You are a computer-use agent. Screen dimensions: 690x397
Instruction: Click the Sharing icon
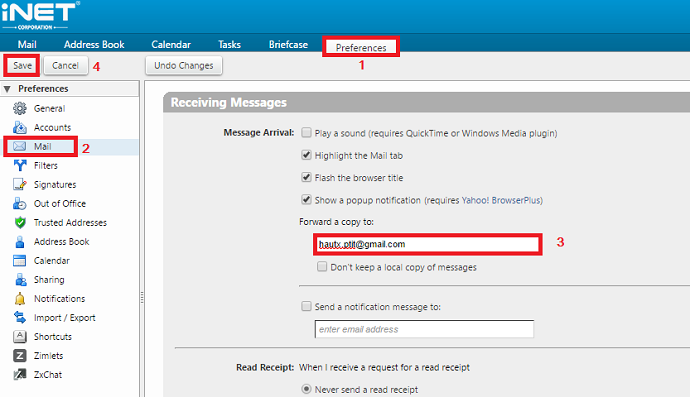point(20,279)
